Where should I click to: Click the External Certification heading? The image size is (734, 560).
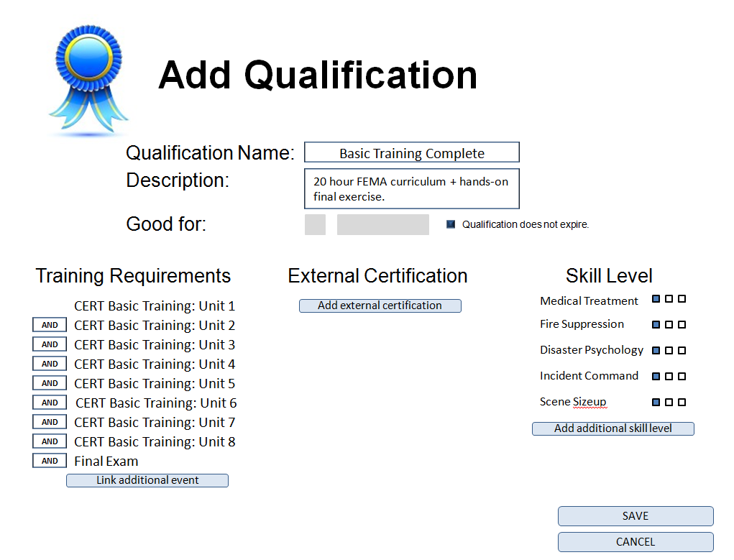(377, 276)
